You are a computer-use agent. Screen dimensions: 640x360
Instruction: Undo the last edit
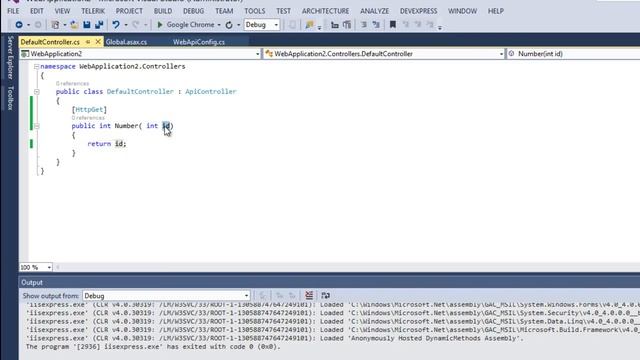click(116, 25)
